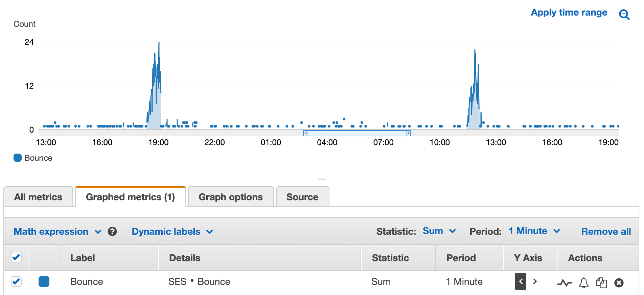Open the Graph options tab

tap(230, 197)
